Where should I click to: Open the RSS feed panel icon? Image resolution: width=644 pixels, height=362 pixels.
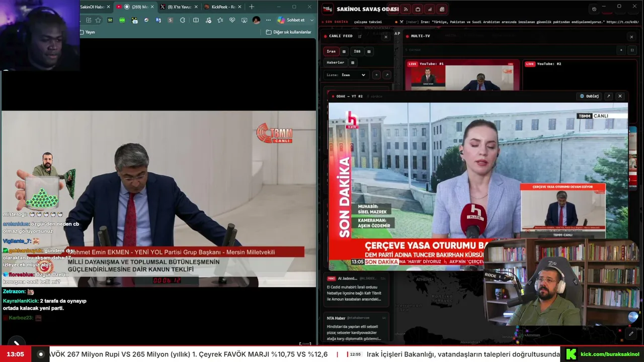pos(406,9)
